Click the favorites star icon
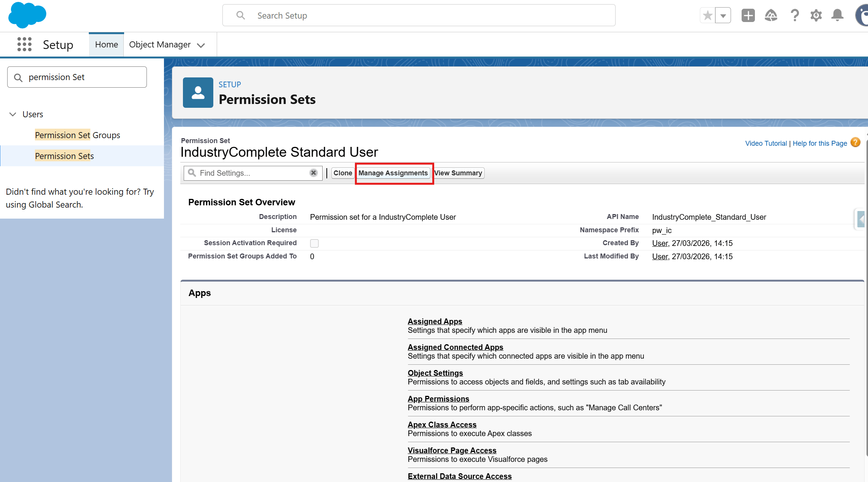 point(707,16)
